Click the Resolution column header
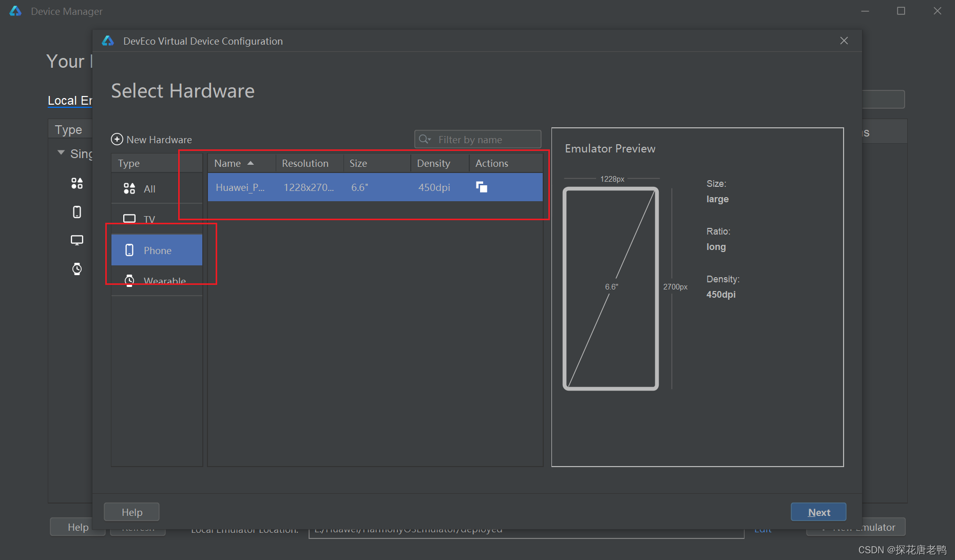This screenshot has height=560, width=955. [x=310, y=163]
